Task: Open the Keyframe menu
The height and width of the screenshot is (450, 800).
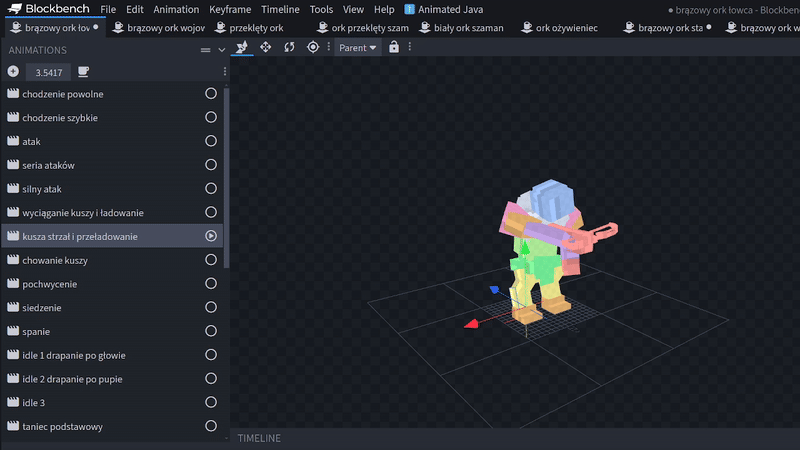Action: [230, 9]
